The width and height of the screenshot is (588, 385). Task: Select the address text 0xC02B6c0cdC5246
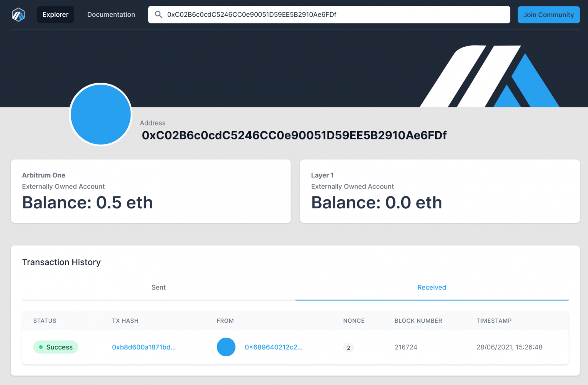coord(294,135)
